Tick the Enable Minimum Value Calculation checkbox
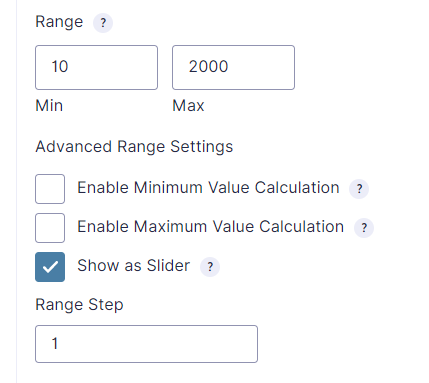Viewport: 429px width, 383px height. click(x=50, y=189)
